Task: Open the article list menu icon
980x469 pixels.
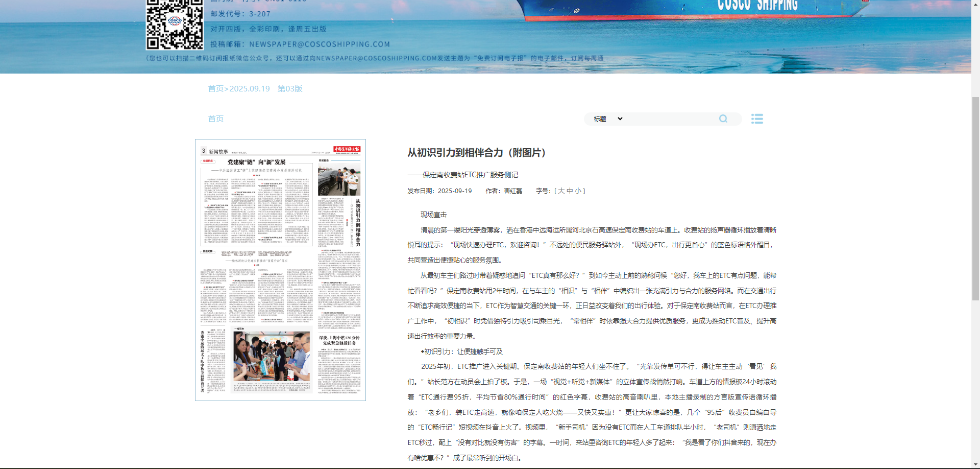Action: 757,119
